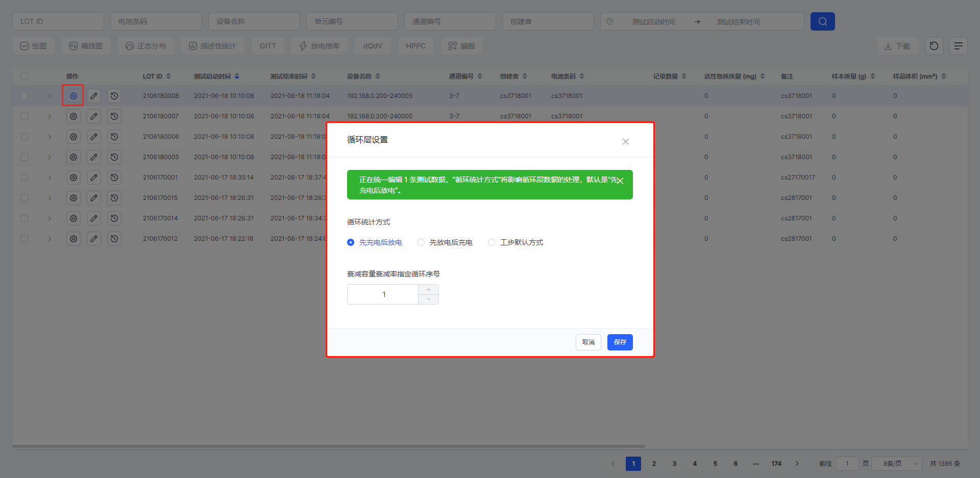Edit row 2106170014 with the pencil icon
This screenshot has height=478, width=980.
tap(94, 218)
